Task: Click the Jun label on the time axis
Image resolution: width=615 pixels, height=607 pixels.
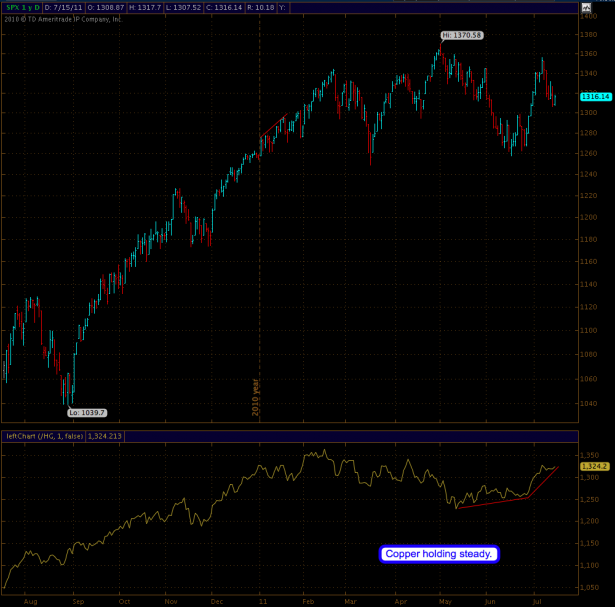Action: point(490,602)
